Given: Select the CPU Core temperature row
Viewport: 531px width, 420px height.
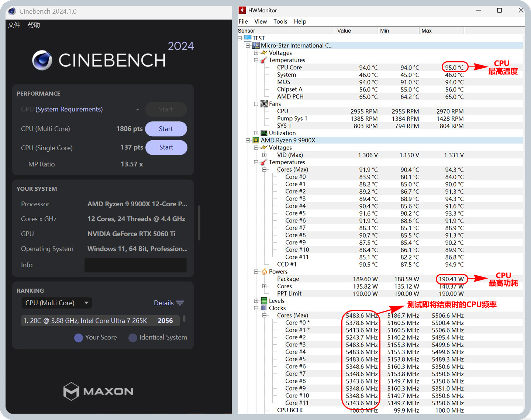Looking at the screenshot, I should click(x=380, y=68).
